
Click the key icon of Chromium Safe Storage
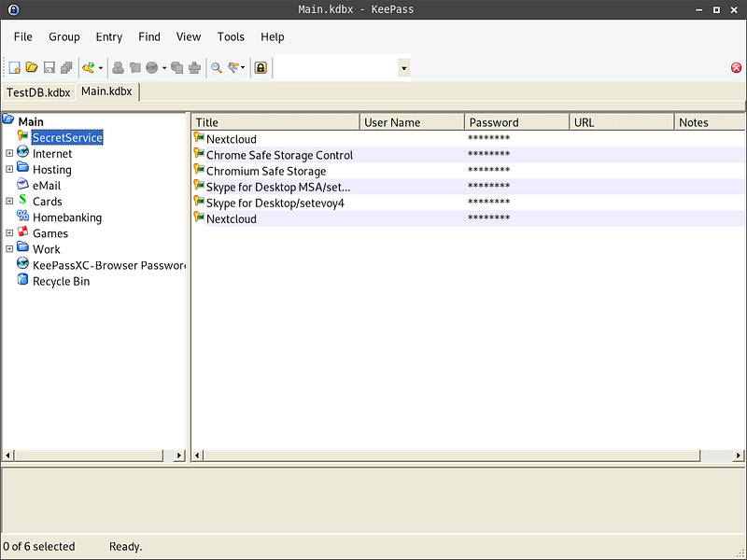tap(199, 170)
